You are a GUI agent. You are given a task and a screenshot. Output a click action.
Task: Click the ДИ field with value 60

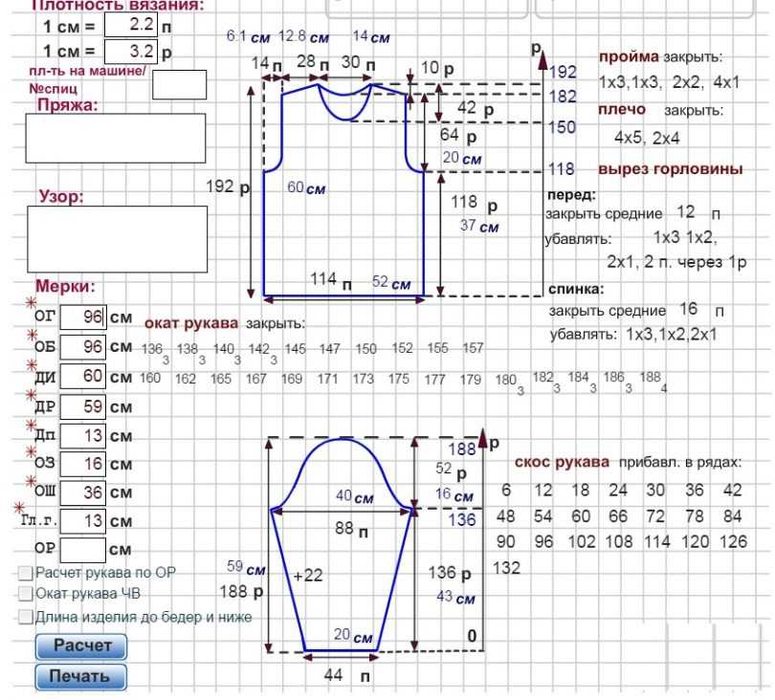pos(82,376)
